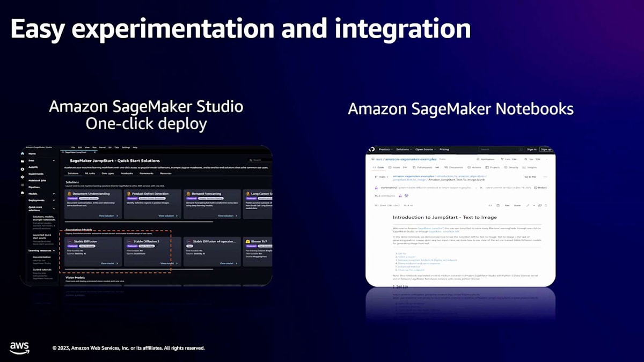This screenshot has height=362, width=644.
Task: Open History for the notebook file
Action: (540, 188)
